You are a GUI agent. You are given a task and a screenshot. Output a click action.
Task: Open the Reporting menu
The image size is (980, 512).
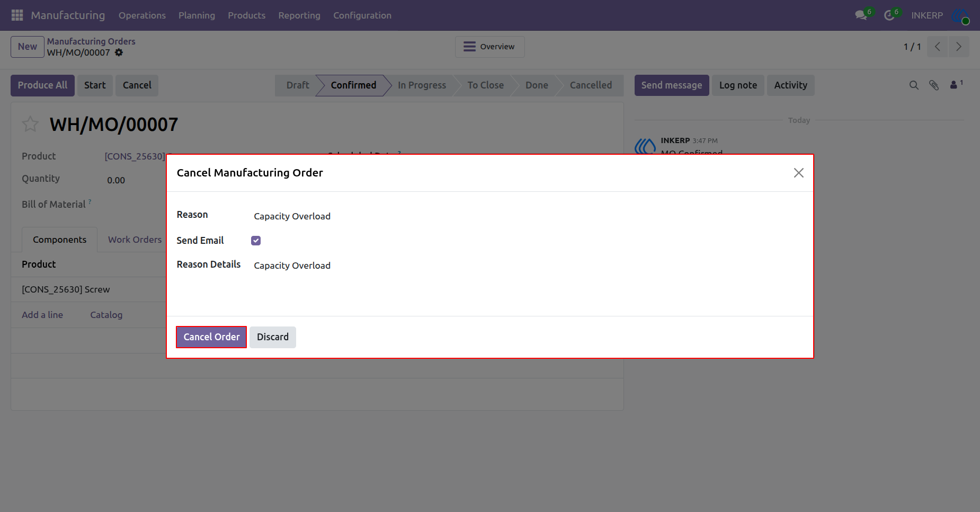coord(299,15)
